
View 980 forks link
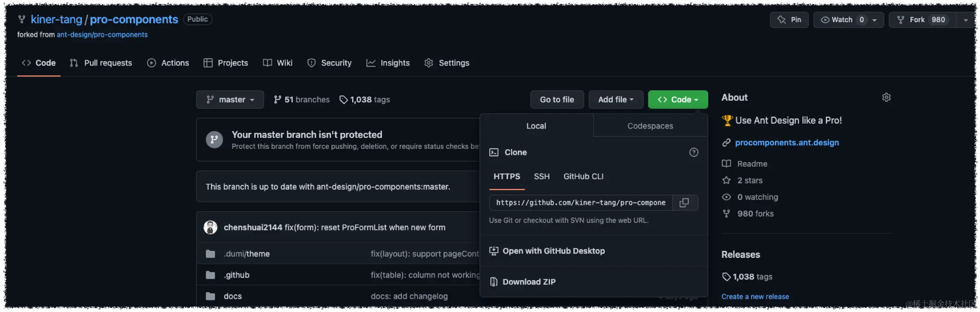[747, 214]
